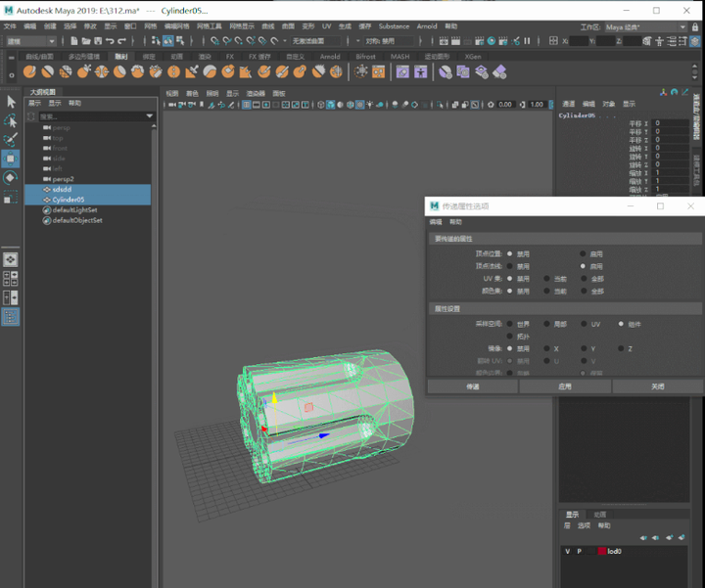Click the persp2 camera in outliner
The width and height of the screenshot is (705, 588).
click(63, 179)
